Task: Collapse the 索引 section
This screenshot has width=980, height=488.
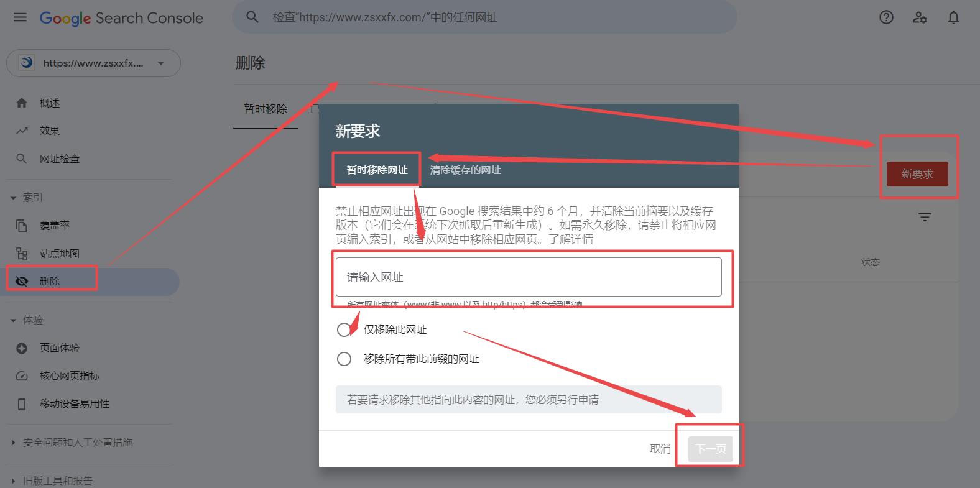Action: tap(14, 198)
